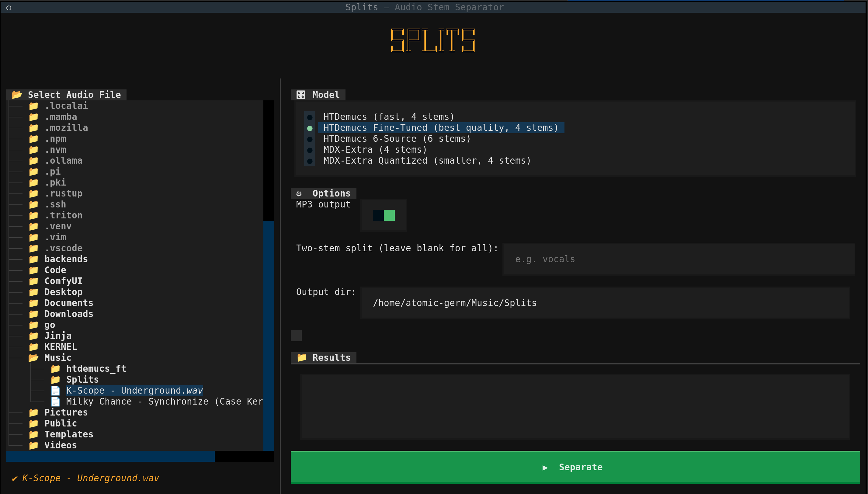
Task: Click the Two-stem split input field
Action: [679, 259]
